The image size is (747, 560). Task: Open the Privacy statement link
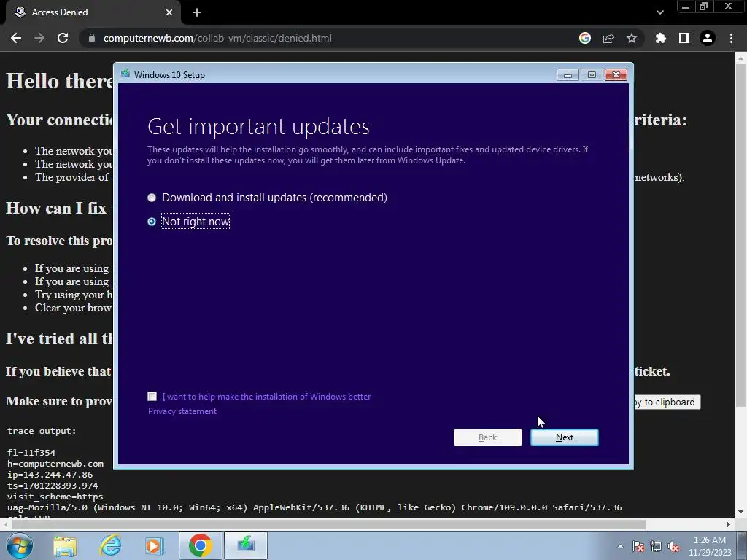tap(182, 411)
